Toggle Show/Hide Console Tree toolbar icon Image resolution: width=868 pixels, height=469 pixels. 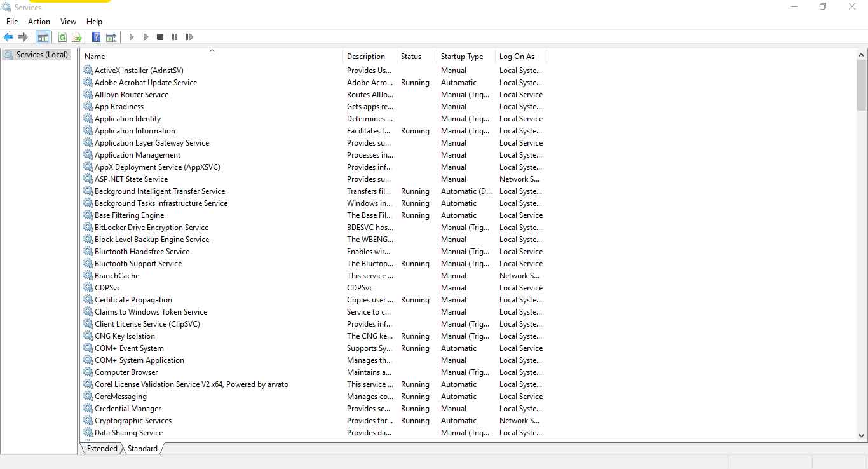(43, 37)
